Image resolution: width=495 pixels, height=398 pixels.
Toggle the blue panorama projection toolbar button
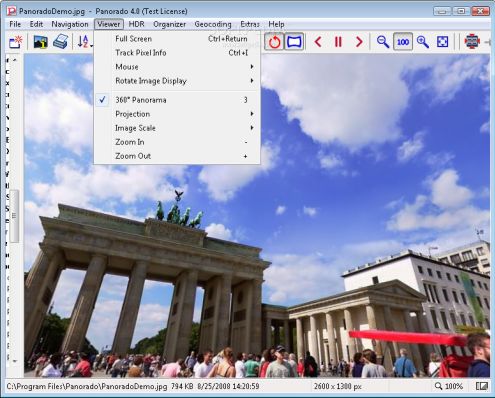click(x=294, y=42)
